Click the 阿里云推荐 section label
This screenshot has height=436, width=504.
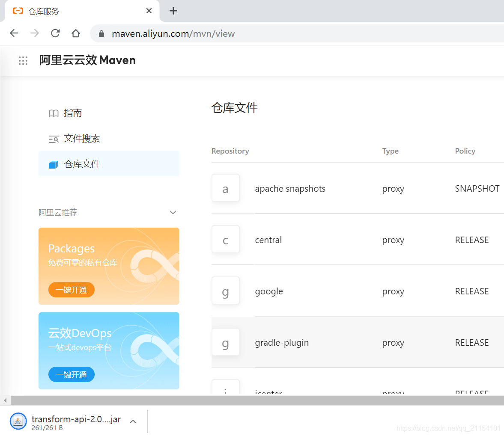(x=58, y=213)
